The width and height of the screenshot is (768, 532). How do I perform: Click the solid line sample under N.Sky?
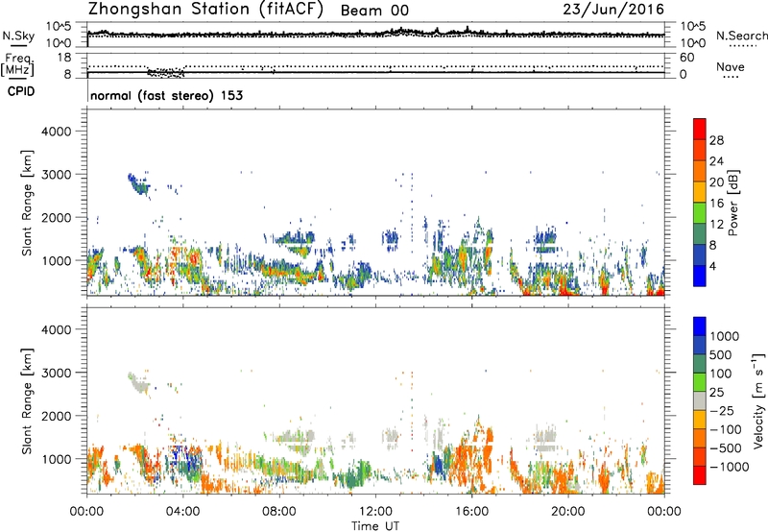18,45
